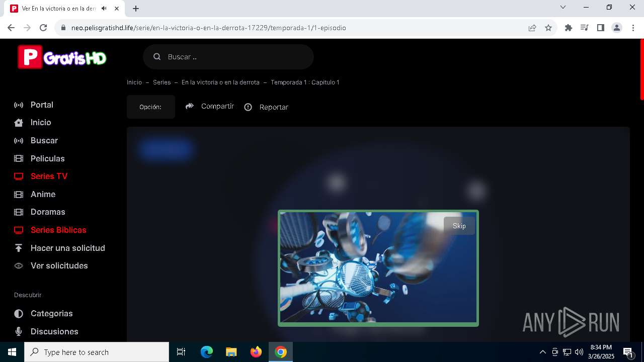Screen dimensions: 644x362
Task: Open the volume tray icon
Action: coord(579,352)
